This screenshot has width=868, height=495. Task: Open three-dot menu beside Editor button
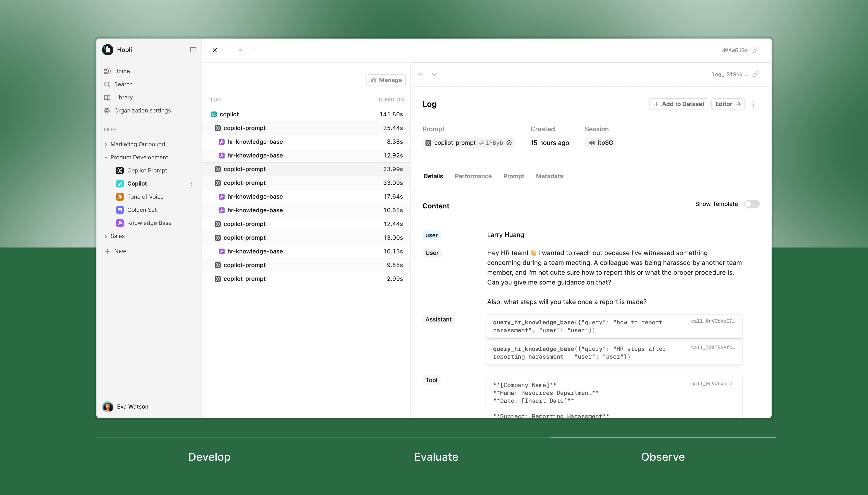pyautogui.click(x=754, y=104)
